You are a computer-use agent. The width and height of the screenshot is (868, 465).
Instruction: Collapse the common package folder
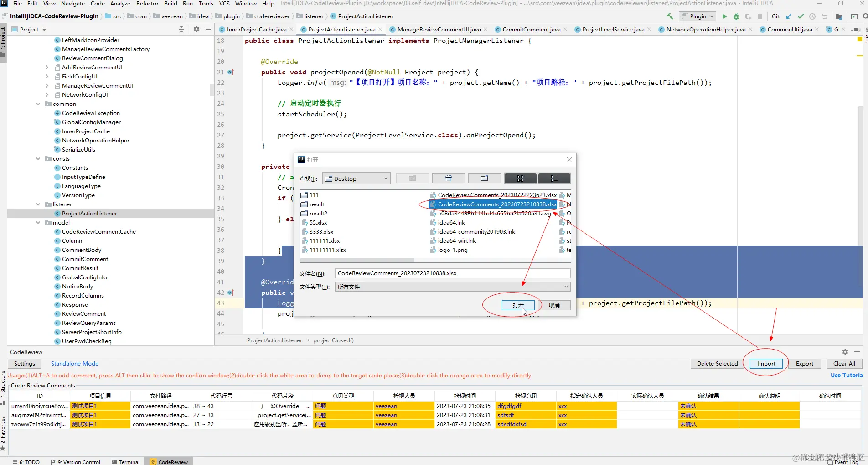(38, 104)
